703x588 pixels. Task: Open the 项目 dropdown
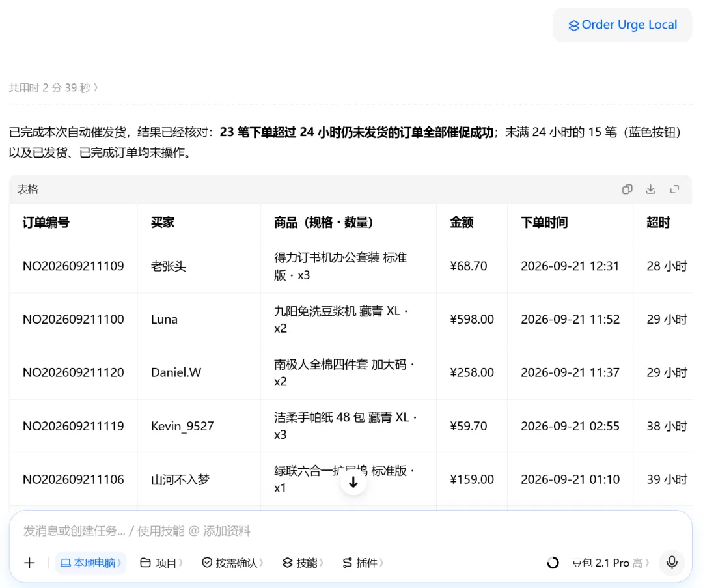tap(161, 563)
